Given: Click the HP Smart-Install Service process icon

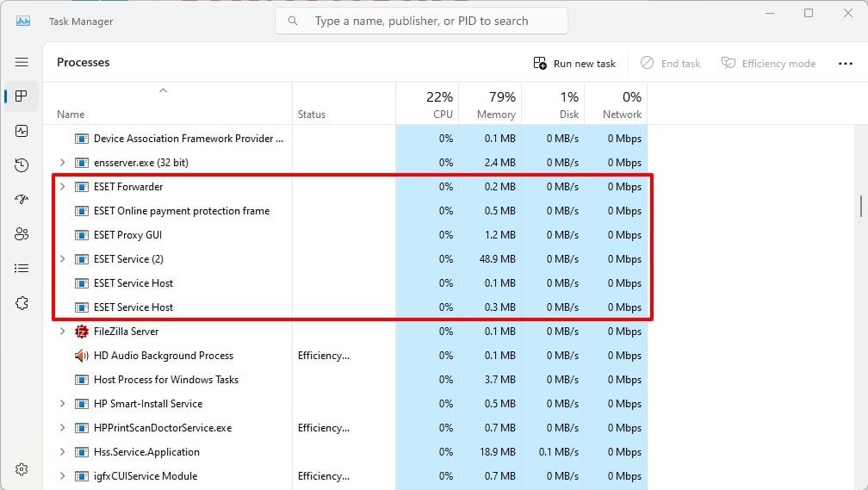Looking at the screenshot, I should point(81,404).
